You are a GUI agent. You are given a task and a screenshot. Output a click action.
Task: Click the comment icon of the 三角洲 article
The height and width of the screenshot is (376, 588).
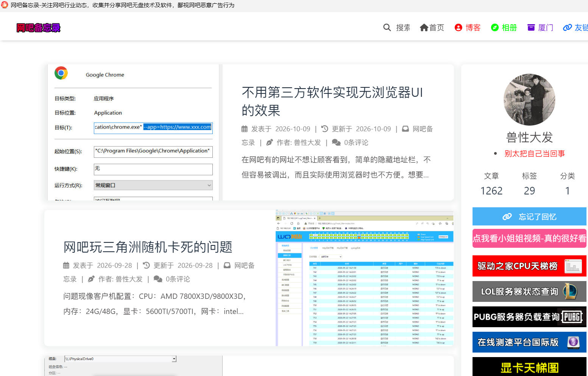[x=158, y=279]
